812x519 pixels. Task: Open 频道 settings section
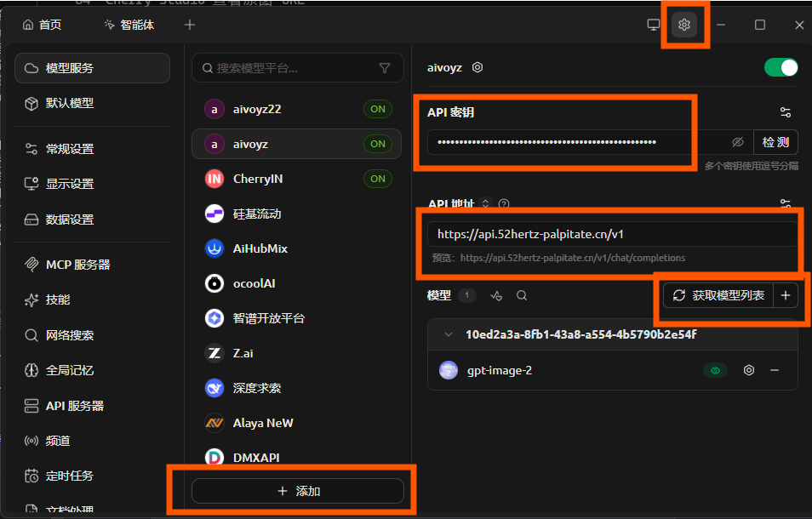click(x=92, y=441)
